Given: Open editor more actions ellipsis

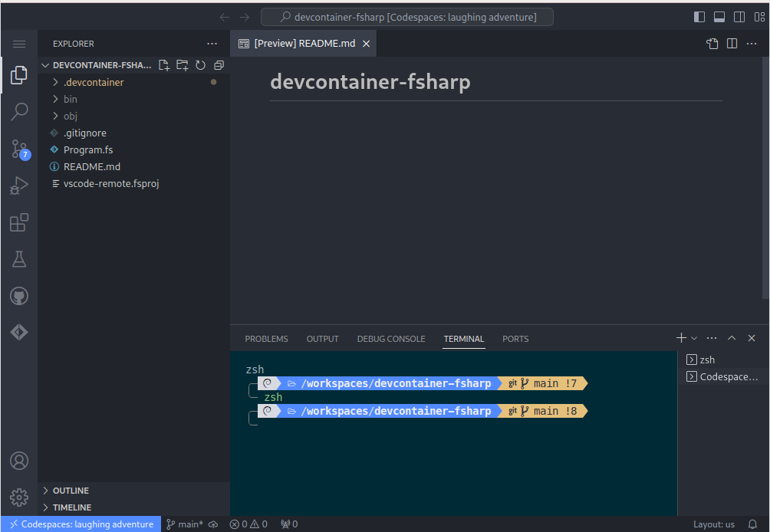Looking at the screenshot, I should [x=752, y=44].
